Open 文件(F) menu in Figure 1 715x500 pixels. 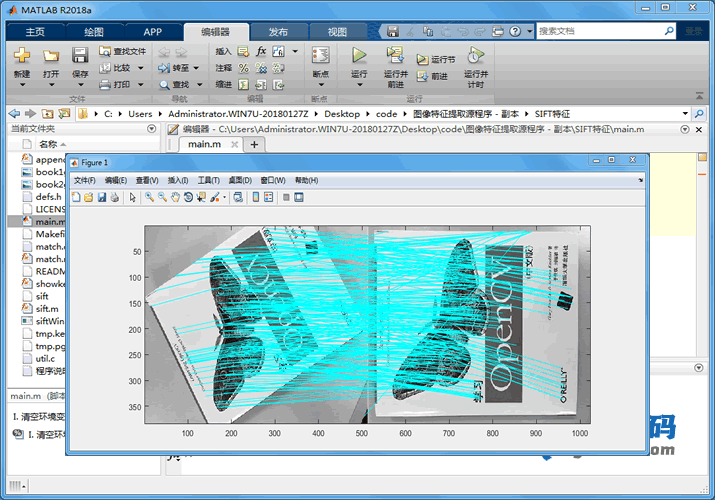coord(85,180)
